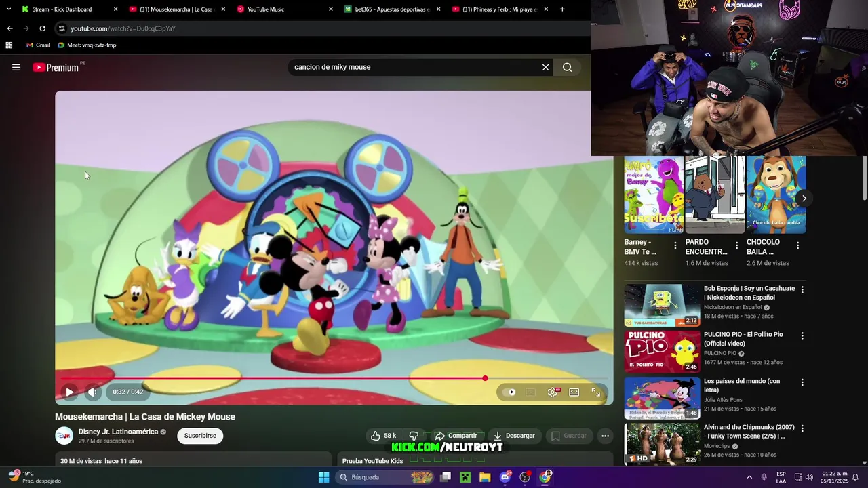Viewport: 868px width, 488px height.
Task: Switch to the Phineas y Ferb tab
Action: 500,9
